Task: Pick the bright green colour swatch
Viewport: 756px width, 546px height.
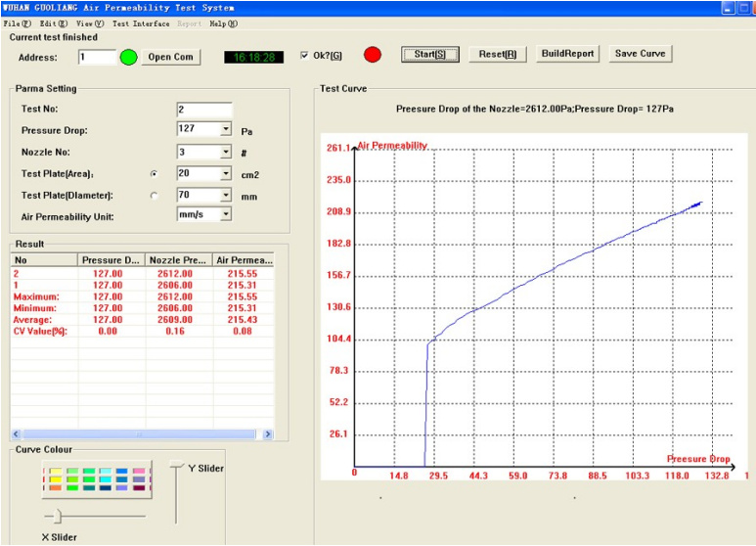Action: click(x=72, y=487)
